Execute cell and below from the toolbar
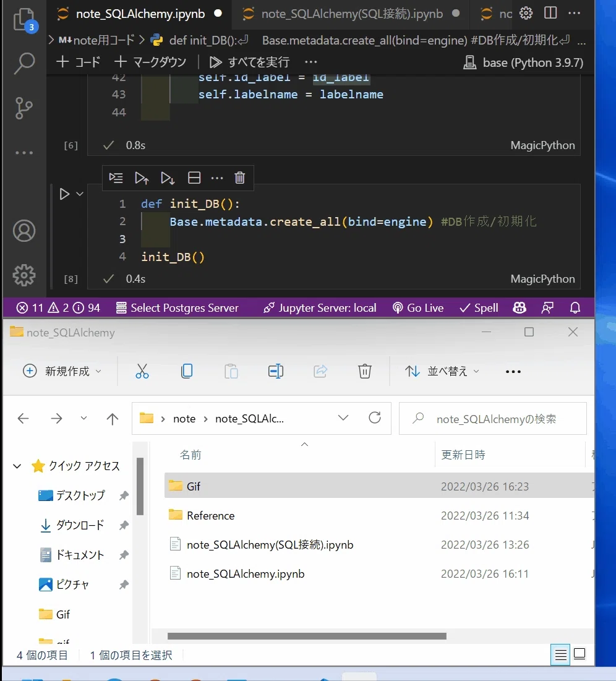This screenshot has height=681, width=616. coord(168,178)
